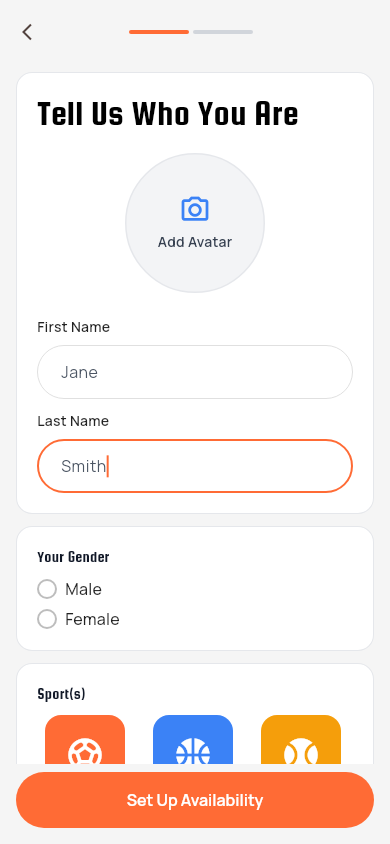Choose the Male radio button
The height and width of the screenshot is (844, 390).
click(x=47, y=589)
